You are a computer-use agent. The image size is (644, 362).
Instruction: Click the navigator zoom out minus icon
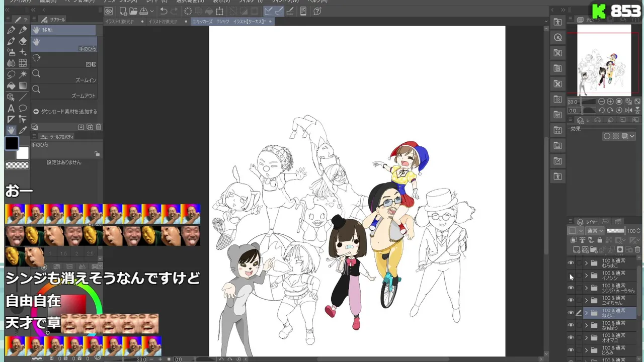(601, 102)
